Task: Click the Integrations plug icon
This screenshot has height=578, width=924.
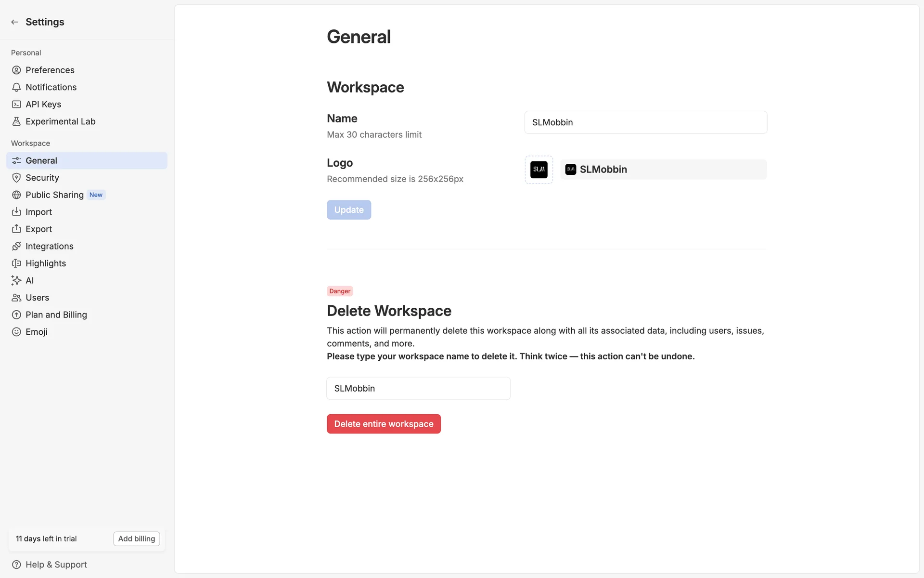Action: pyautogui.click(x=16, y=246)
